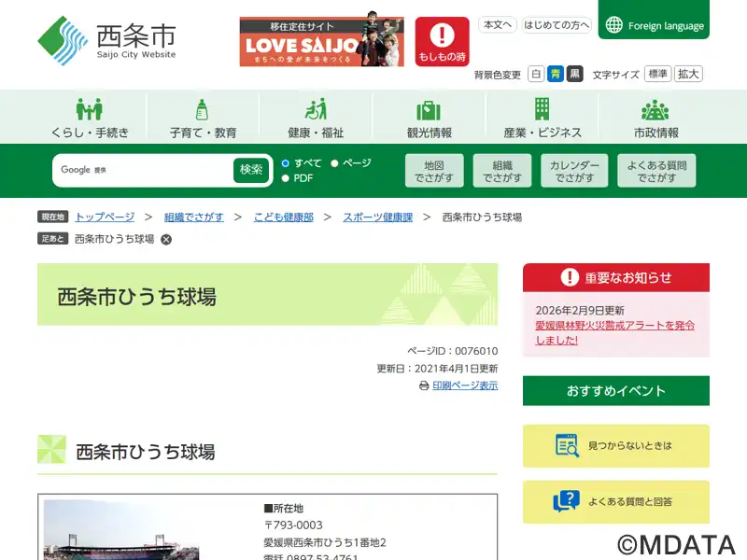Click the red もしもの時 emergency icon
Viewport: 747px width, 560px height.
pos(442,41)
